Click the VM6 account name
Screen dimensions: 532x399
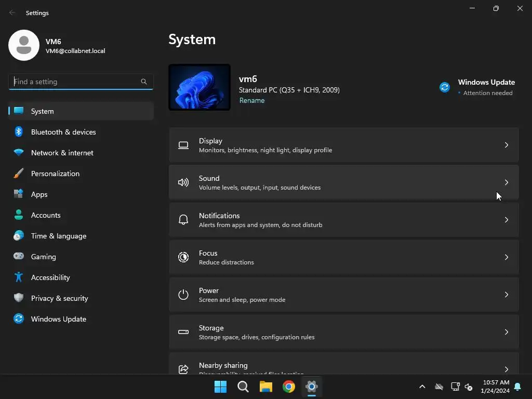coord(54,42)
